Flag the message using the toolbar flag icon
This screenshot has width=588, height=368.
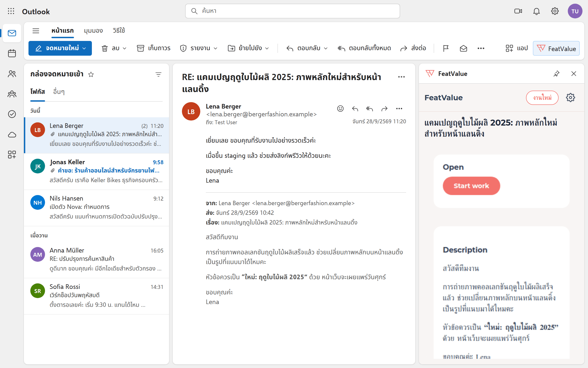click(446, 48)
